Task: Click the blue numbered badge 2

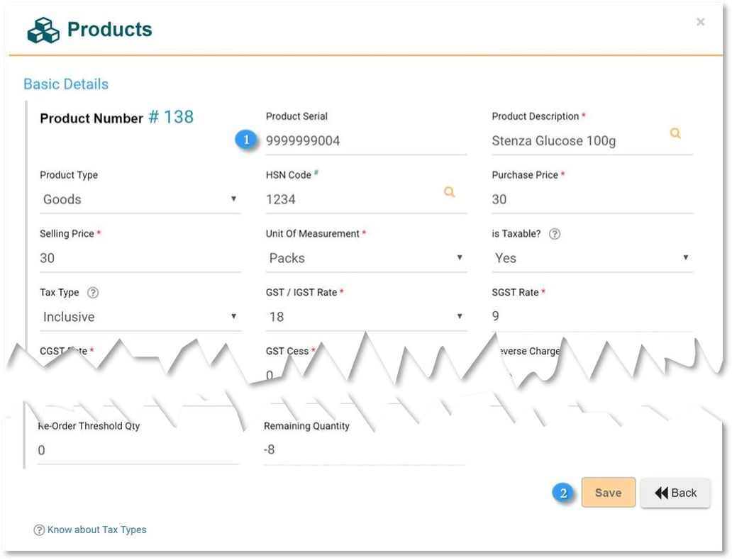Action: 562,493
